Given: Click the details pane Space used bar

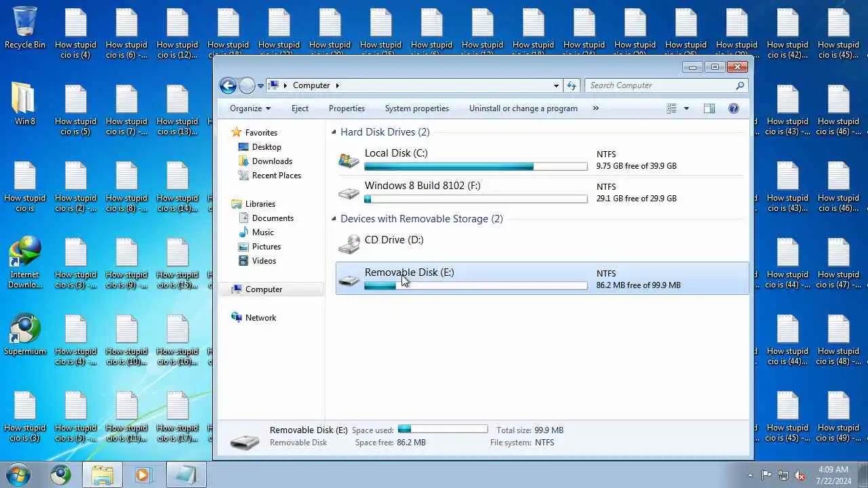Looking at the screenshot, I should [443, 429].
